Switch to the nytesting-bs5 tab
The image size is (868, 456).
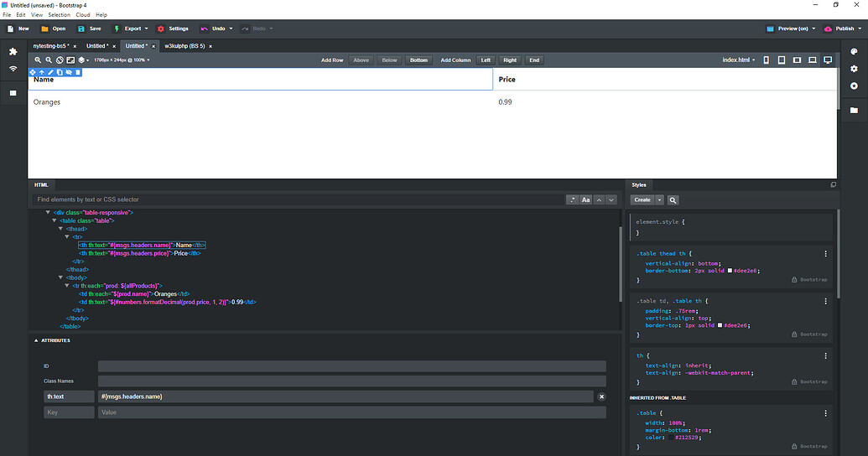(x=51, y=46)
